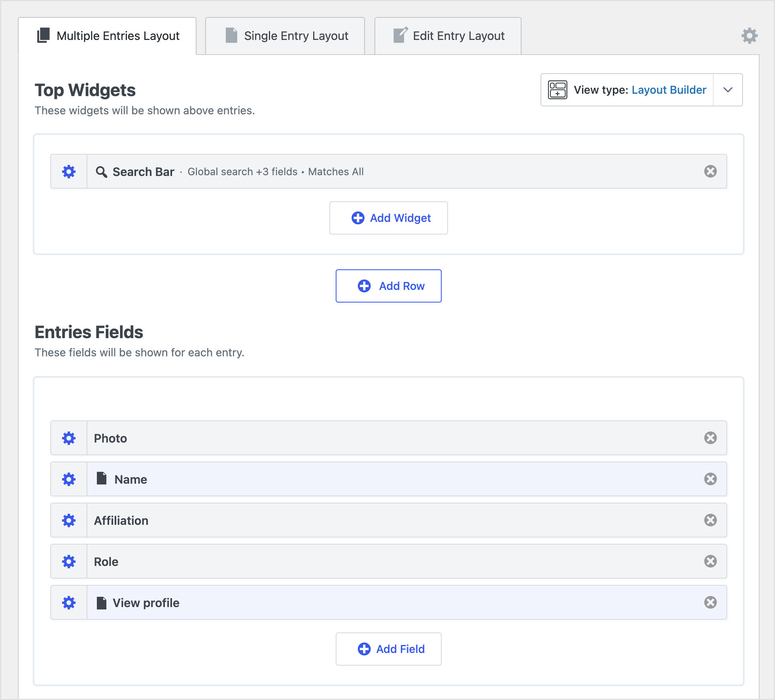775x700 pixels.
Task: Click 'Global search +3 fields' text
Action: coord(242,172)
